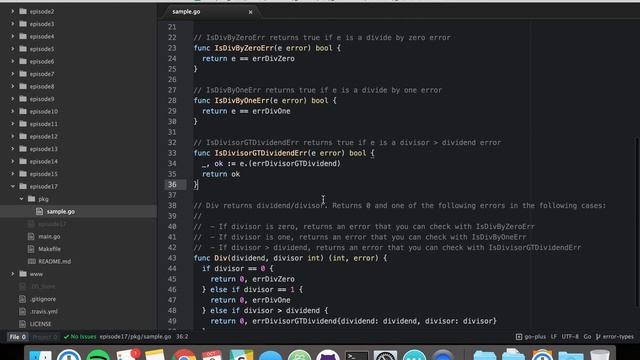Open .gitignore from the tree

click(x=43, y=299)
